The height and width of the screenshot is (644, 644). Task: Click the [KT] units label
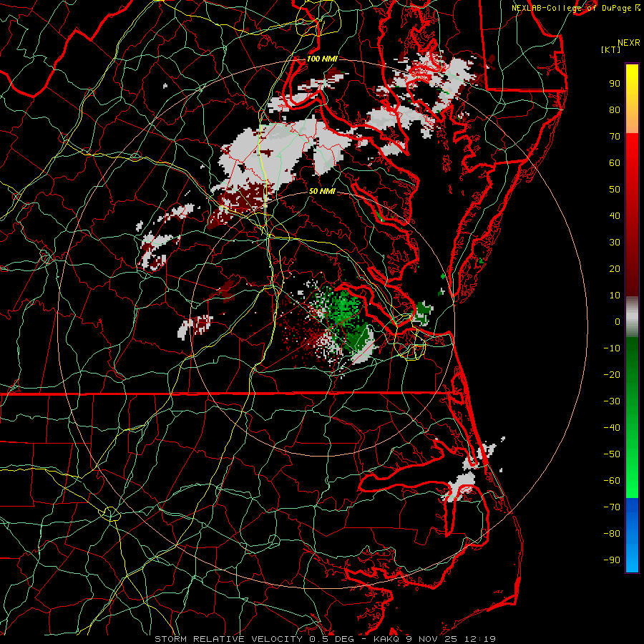click(611, 49)
